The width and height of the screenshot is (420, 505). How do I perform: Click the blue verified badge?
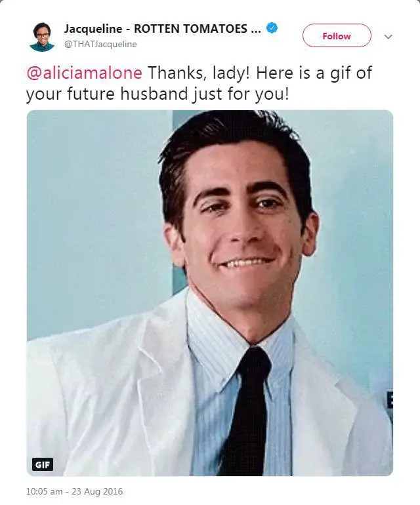coord(272,28)
